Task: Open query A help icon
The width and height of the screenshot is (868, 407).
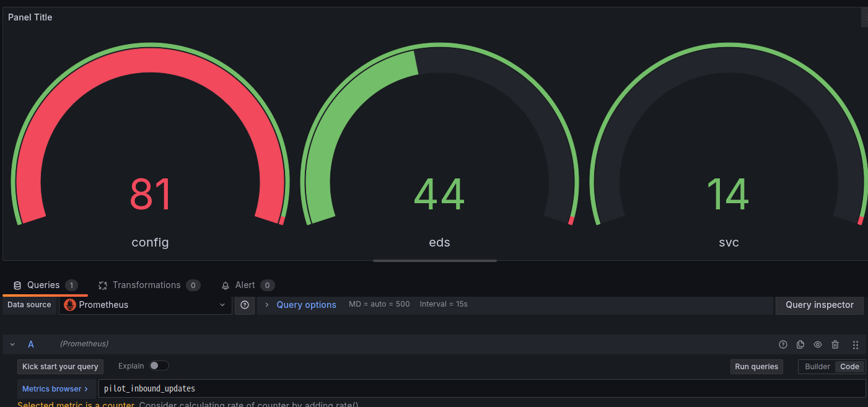Action: pos(783,344)
